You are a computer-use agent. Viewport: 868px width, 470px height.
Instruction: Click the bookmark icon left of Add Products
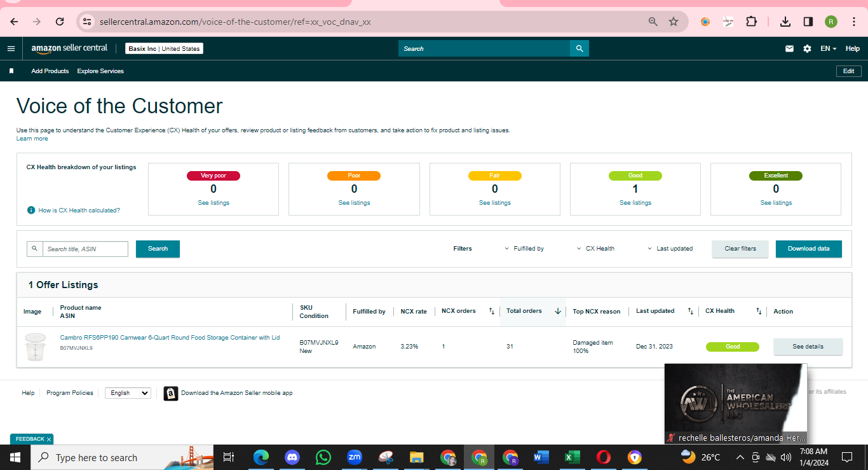pos(11,71)
